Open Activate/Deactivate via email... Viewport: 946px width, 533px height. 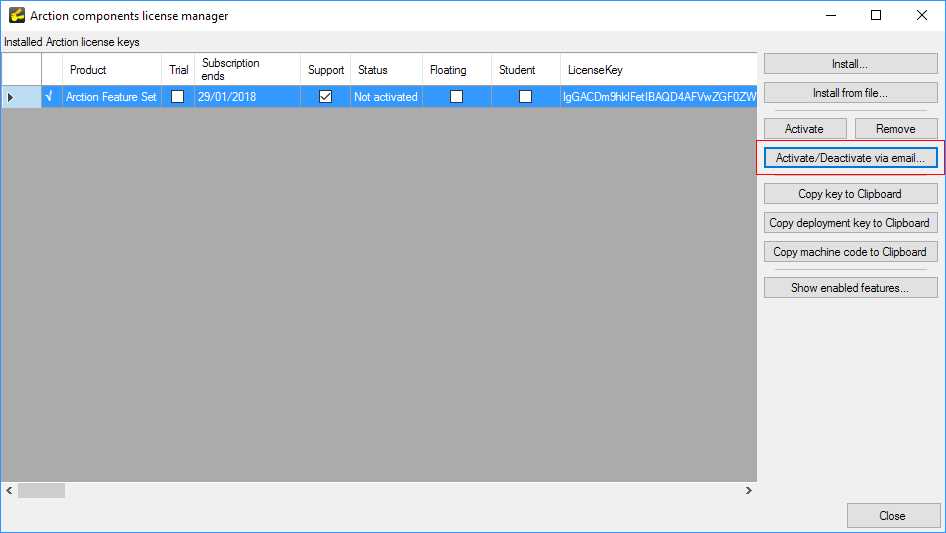point(851,158)
